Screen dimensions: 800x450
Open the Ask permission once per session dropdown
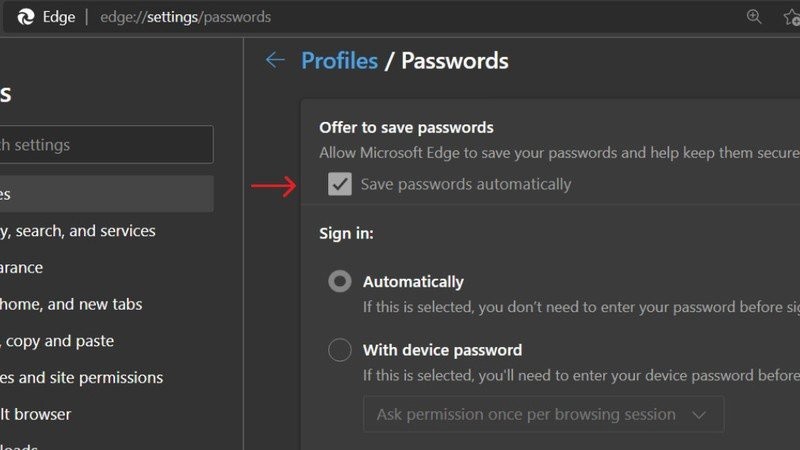coord(542,414)
